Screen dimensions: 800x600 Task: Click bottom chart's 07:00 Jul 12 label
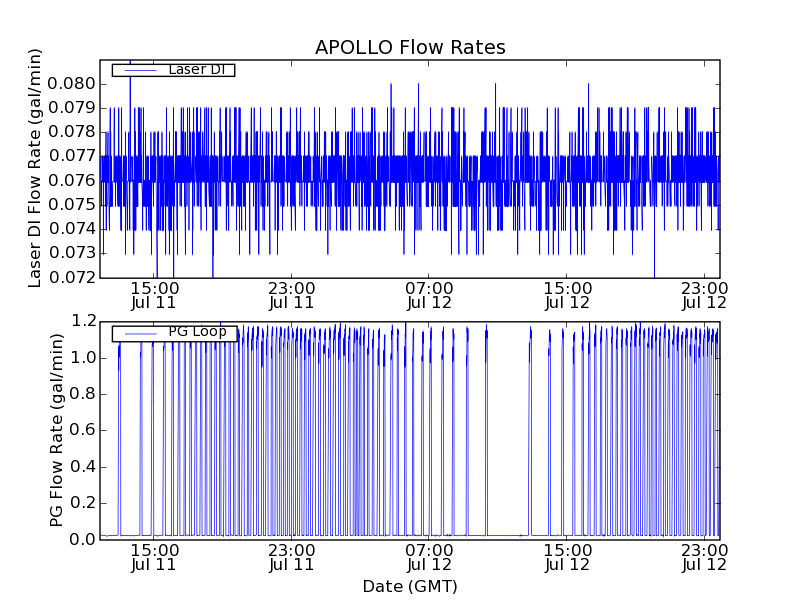point(429,558)
